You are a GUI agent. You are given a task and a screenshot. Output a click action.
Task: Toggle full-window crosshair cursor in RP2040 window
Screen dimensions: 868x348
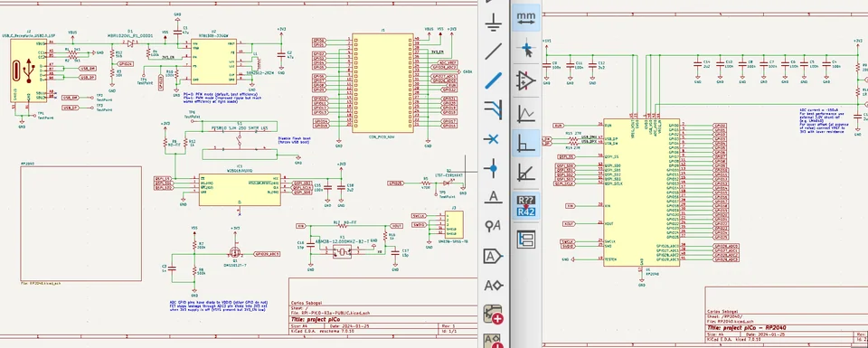[x=526, y=50]
